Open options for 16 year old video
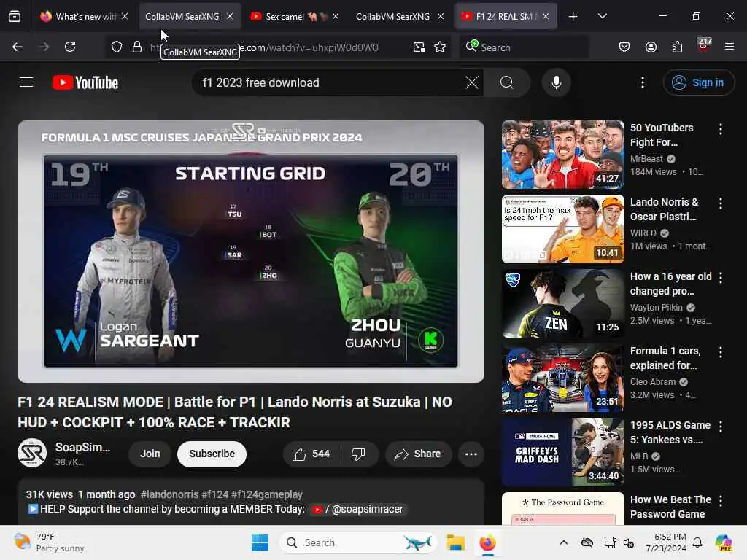The height and width of the screenshot is (560, 747). tap(721, 278)
